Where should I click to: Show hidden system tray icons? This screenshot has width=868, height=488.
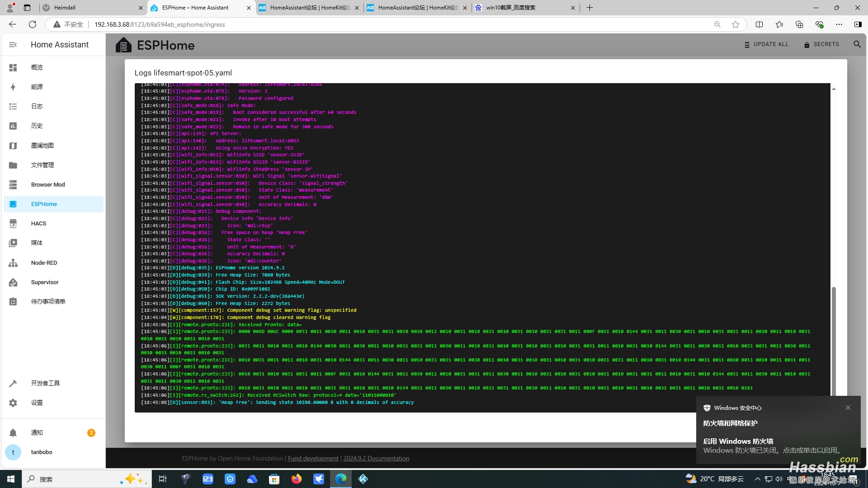(x=758, y=479)
